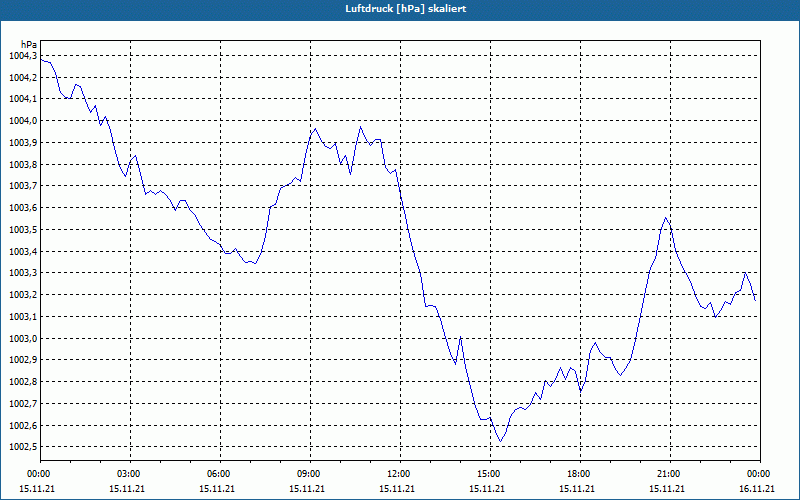800x500 pixels.
Task: Click the '15.11.21' date below '03:00'
Action: (x=127, y=489)
